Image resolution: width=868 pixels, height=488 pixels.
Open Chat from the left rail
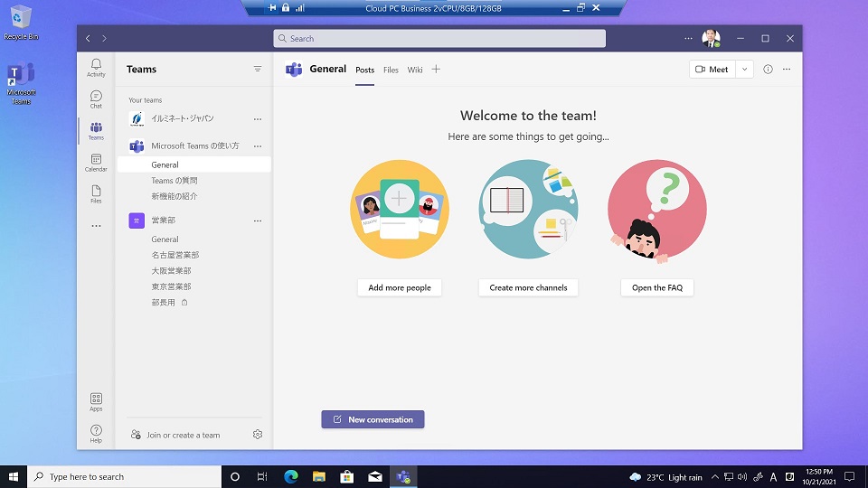point(96,99)
